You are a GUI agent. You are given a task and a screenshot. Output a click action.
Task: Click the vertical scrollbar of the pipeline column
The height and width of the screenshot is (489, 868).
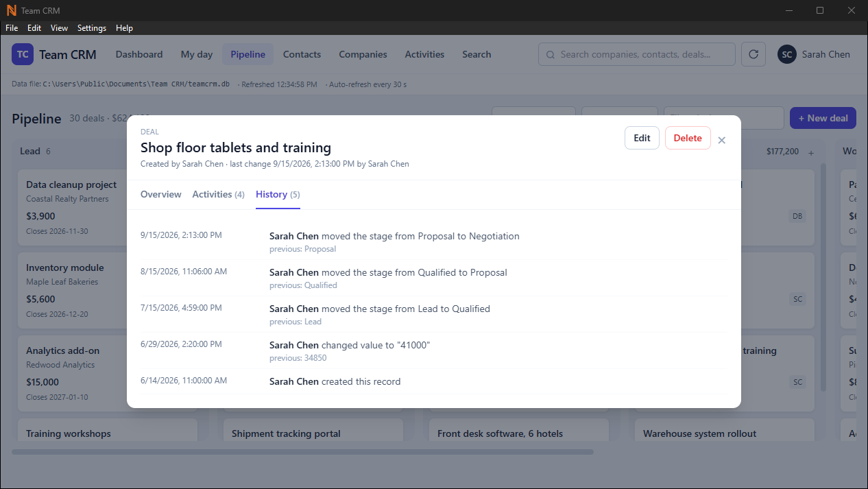823,278
